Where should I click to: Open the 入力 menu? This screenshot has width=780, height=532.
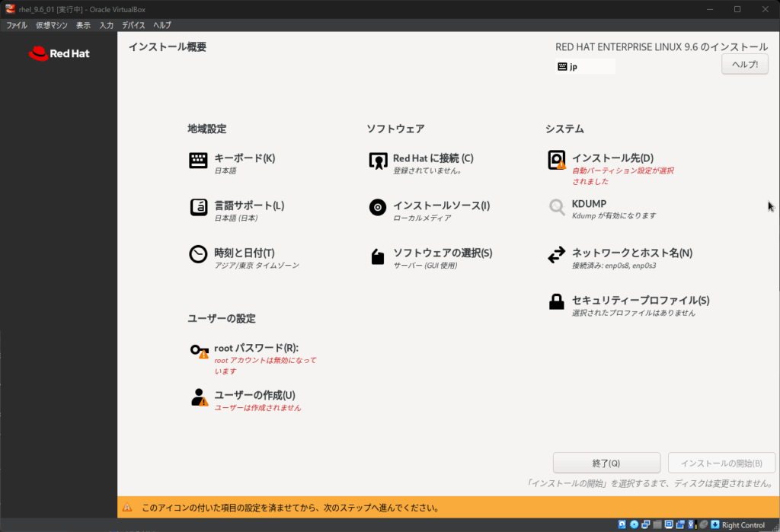coord(106,25)
